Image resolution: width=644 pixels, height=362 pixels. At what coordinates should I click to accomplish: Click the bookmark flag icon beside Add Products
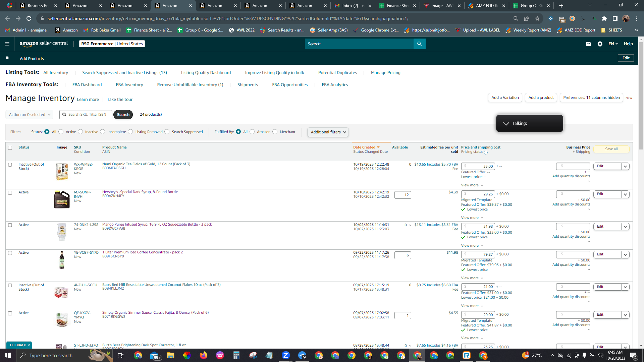7,58
